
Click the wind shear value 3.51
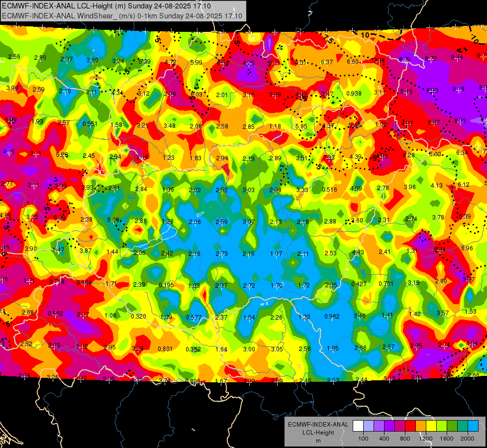pos(301,158)
